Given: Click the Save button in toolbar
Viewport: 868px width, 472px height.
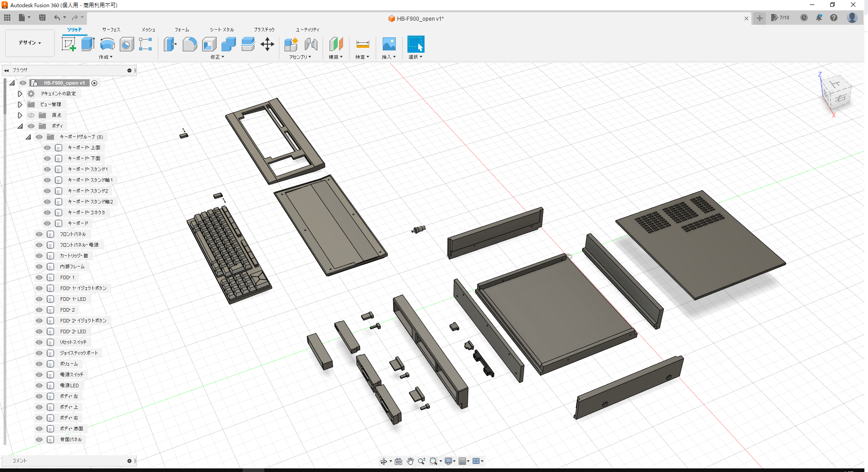Looking at the screenshot, I should click(x=42, y=18).
